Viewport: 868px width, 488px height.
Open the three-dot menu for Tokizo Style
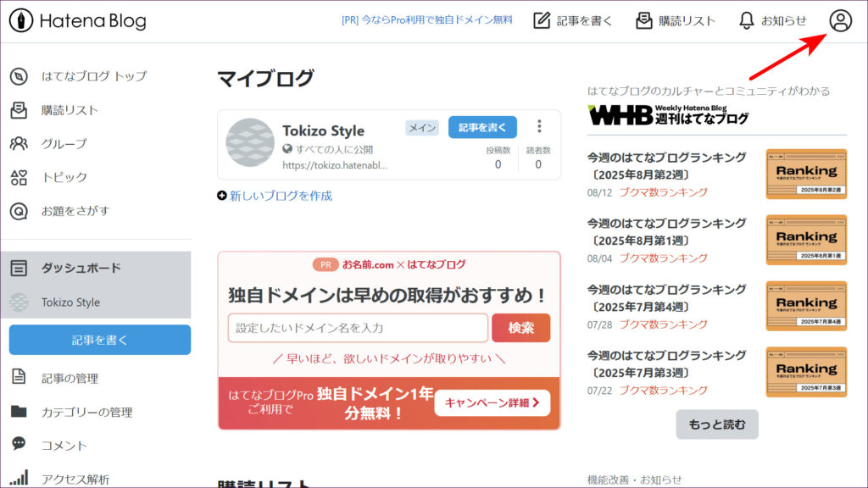539,127
